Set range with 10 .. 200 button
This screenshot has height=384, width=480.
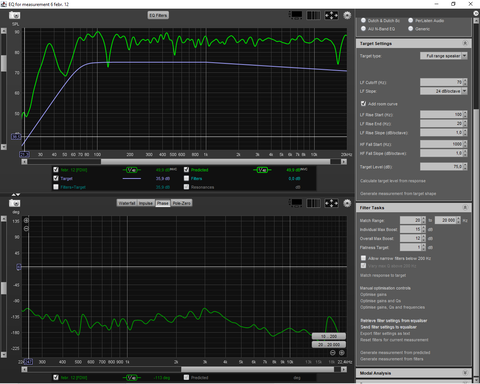tap(329, 336)
